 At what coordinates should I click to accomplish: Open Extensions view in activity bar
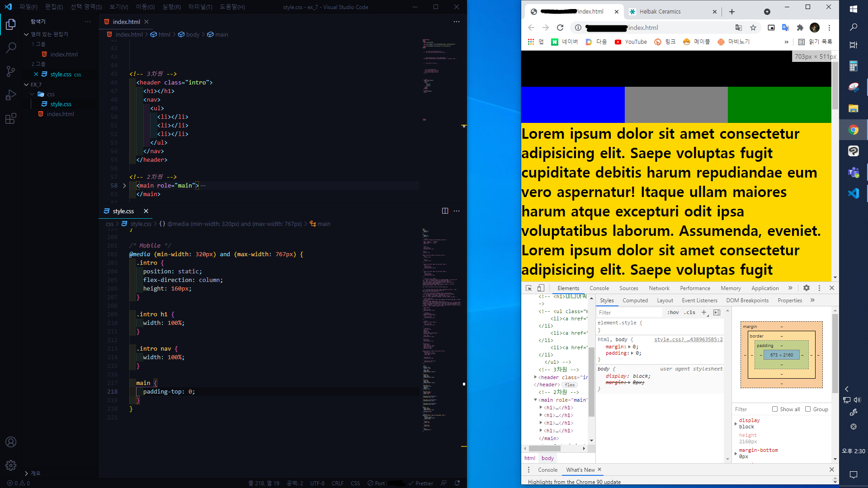tap(11, 119)
